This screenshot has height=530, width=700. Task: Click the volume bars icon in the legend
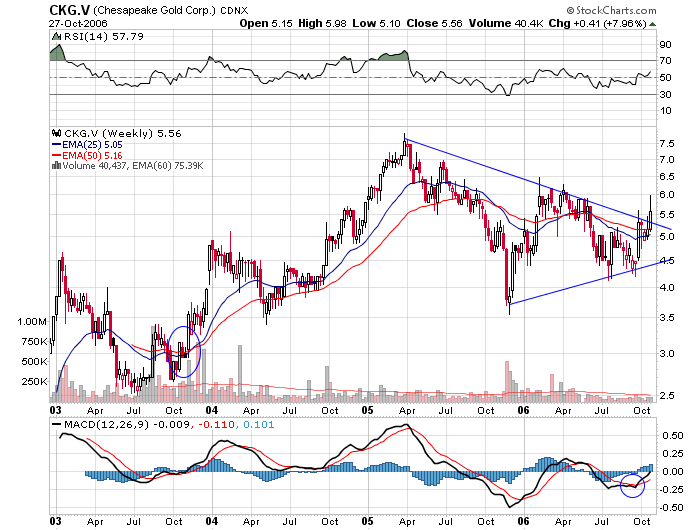56,166
